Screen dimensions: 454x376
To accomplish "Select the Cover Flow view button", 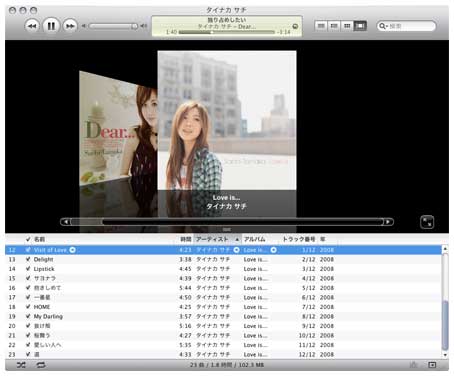I will (360, 26).
